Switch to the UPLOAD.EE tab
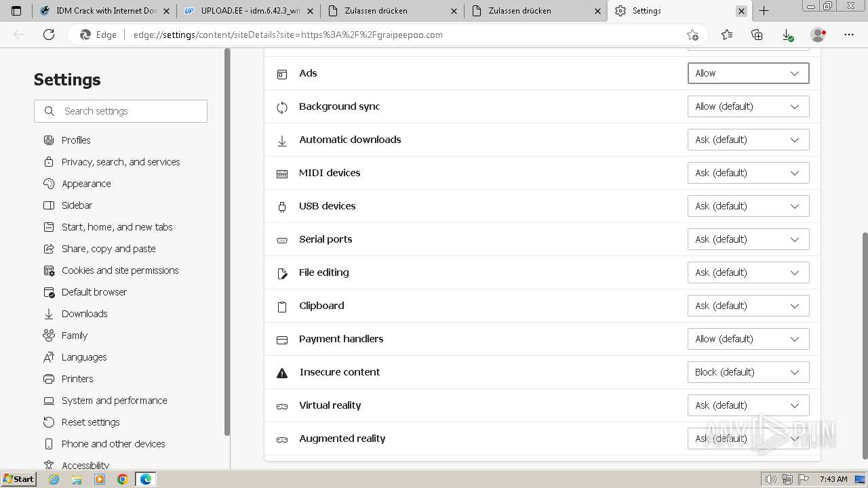This screenshot has height=488, width=868. [x=249, y=11]
